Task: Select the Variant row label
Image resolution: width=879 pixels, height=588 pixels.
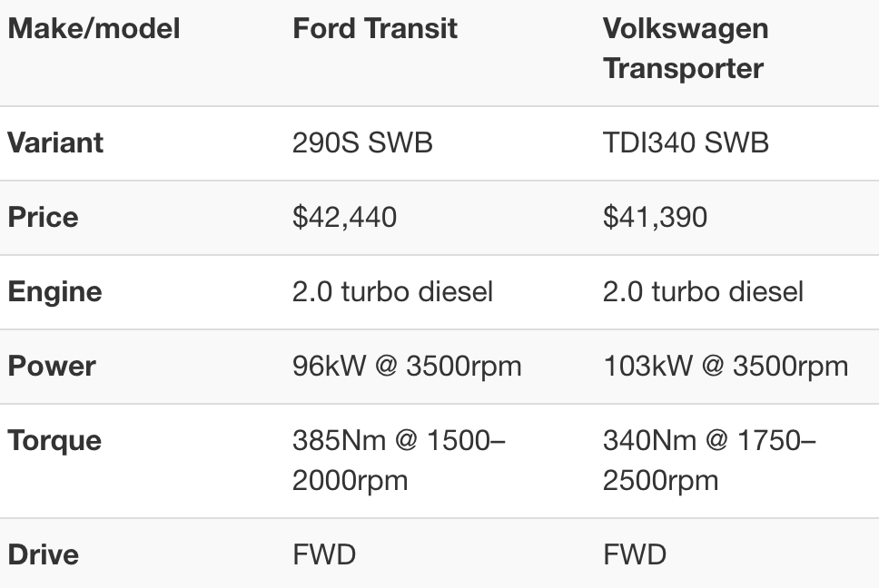Action: (55, 142)
